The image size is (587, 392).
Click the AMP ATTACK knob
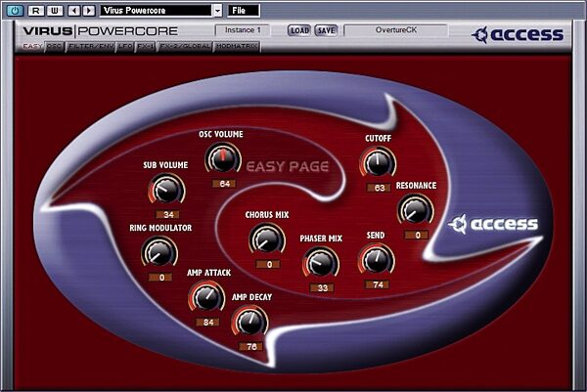(206, 297)
